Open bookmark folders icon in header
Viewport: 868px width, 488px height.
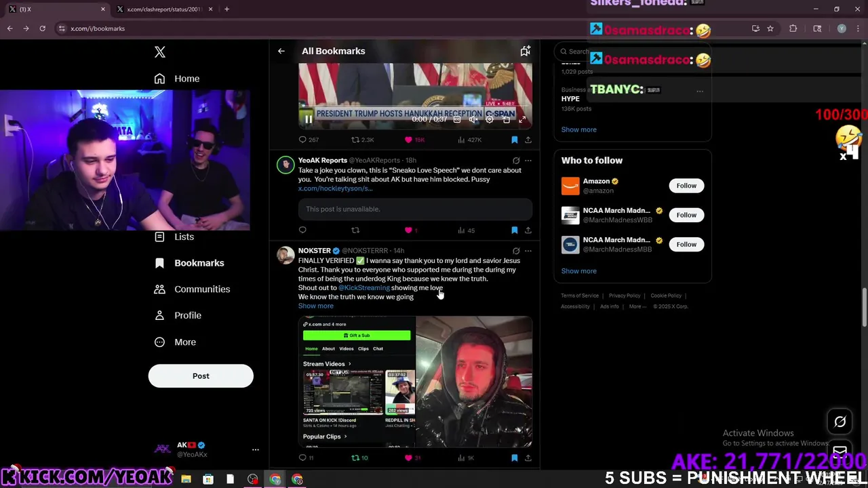point(525,51)
